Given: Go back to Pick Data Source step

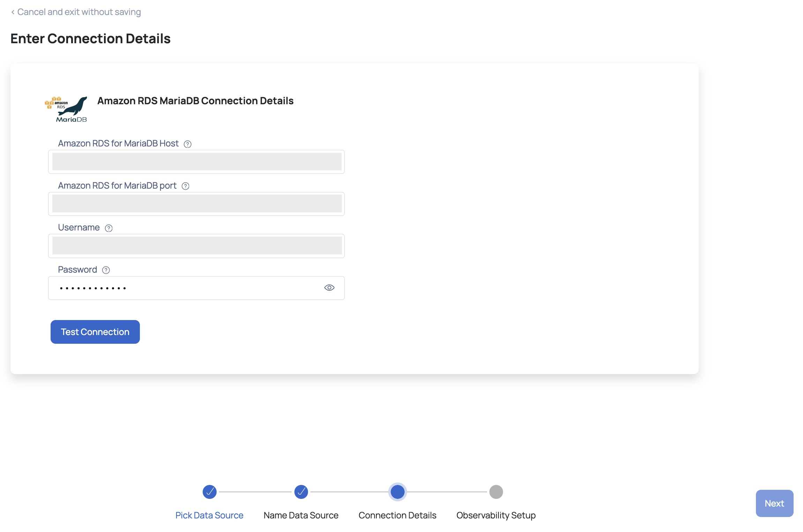Looking at the screenshot, I should (209, 515).
